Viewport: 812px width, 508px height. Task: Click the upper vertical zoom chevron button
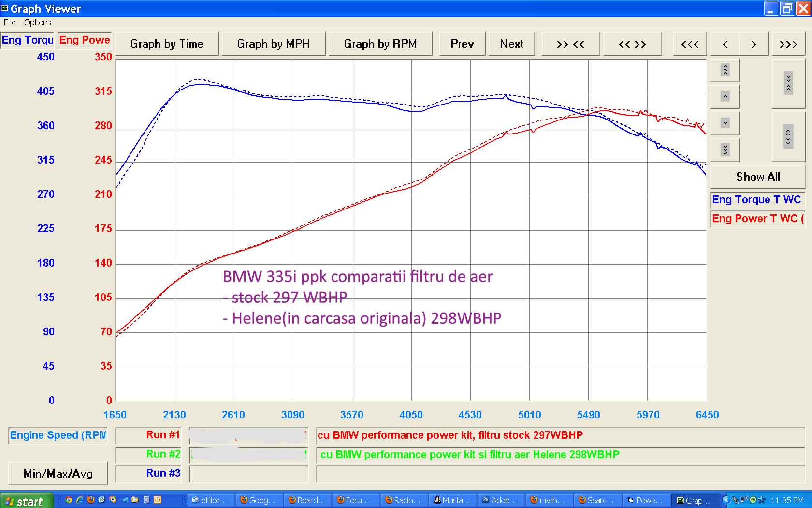(788, 84)
